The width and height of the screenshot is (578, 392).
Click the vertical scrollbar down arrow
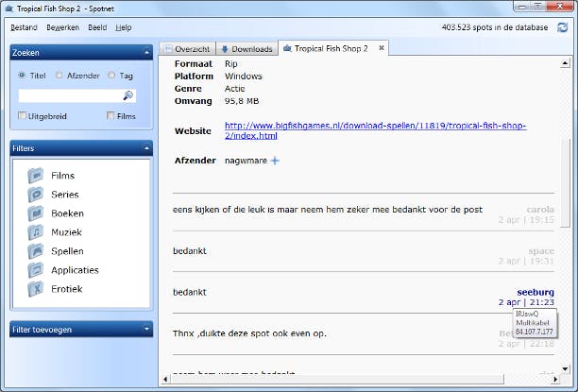click(x=565, y=368)
